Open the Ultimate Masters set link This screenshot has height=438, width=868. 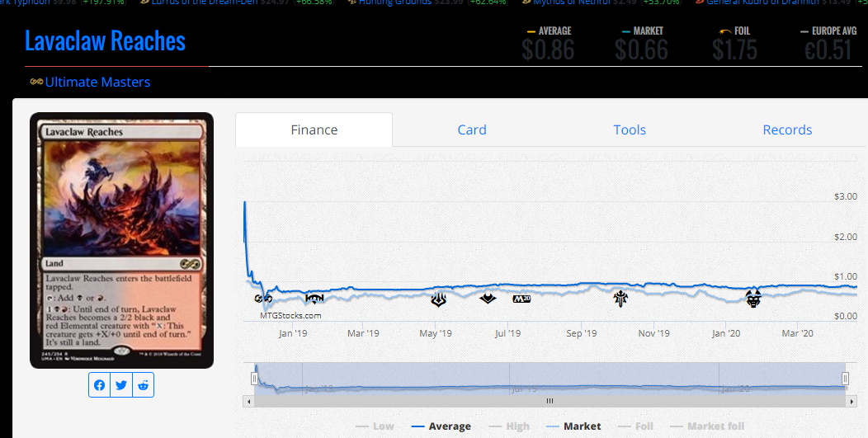coord(97,82)
